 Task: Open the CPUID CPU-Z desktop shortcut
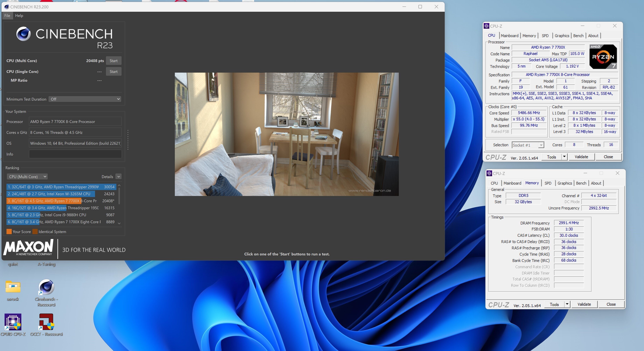[13, 322]
